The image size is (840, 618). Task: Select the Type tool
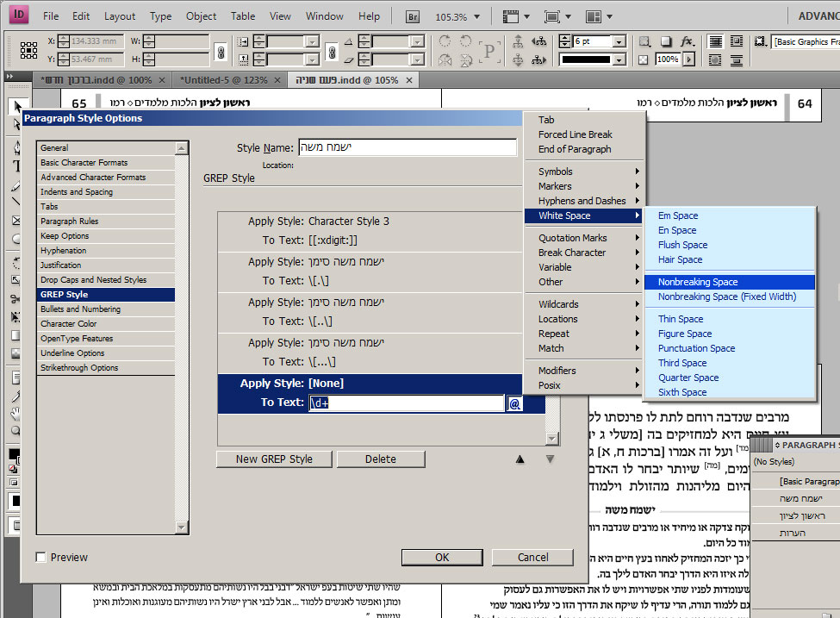(16, 165)
